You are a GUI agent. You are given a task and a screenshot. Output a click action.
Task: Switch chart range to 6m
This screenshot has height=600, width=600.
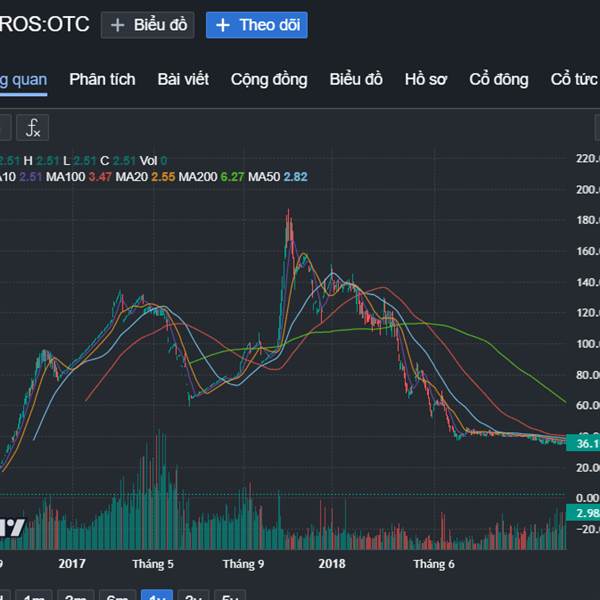(x=117, y=598)
